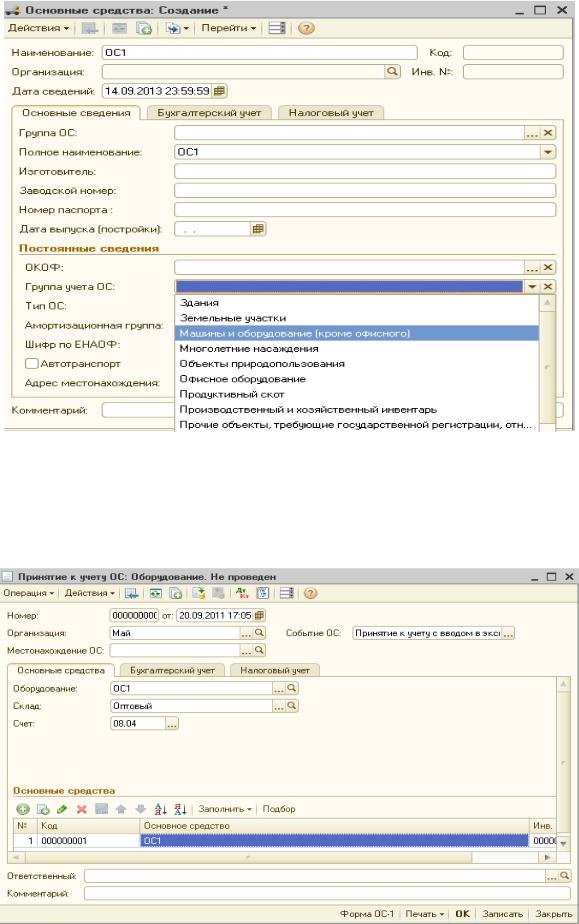
Task: Delete row with the red X icon in table toolbar
Action: 81,809
